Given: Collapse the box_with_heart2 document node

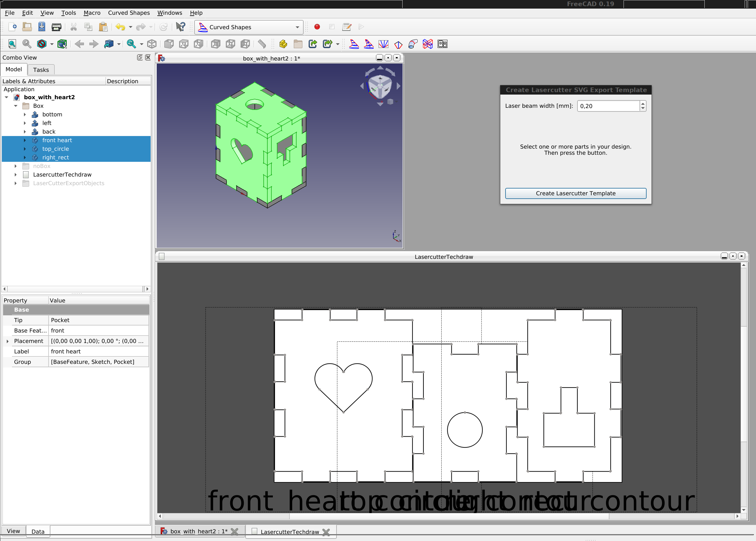Looking at the screenshot, I should click(7, 97).
